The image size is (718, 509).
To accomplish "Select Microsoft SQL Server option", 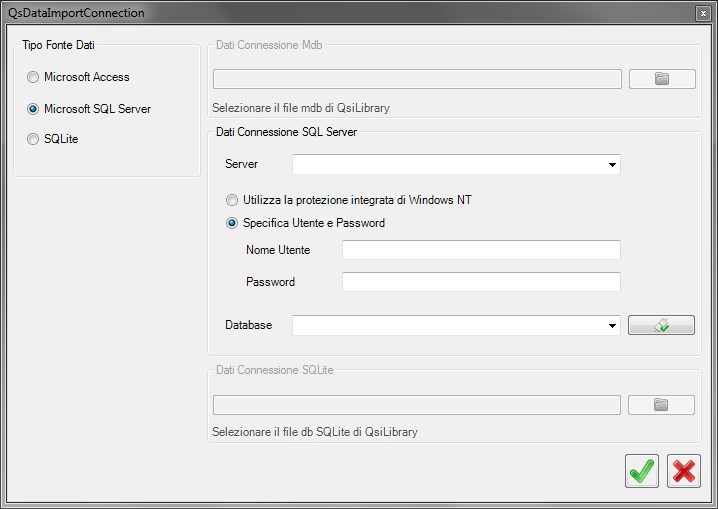I will pos(89,109).
